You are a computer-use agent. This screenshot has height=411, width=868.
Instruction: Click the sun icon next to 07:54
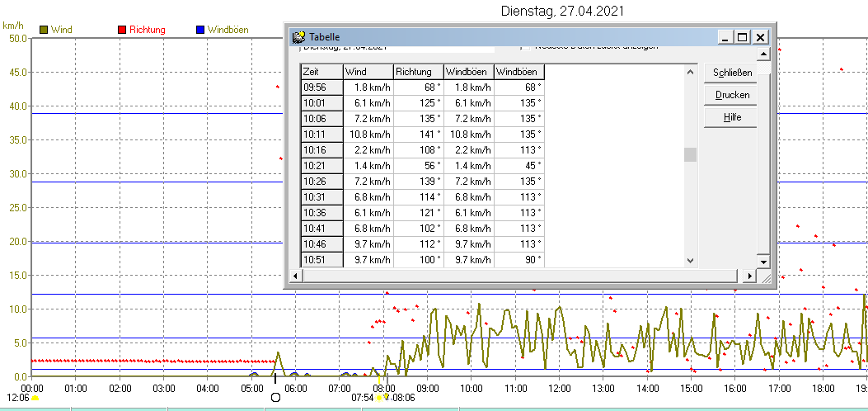click(x=379, y=398)
